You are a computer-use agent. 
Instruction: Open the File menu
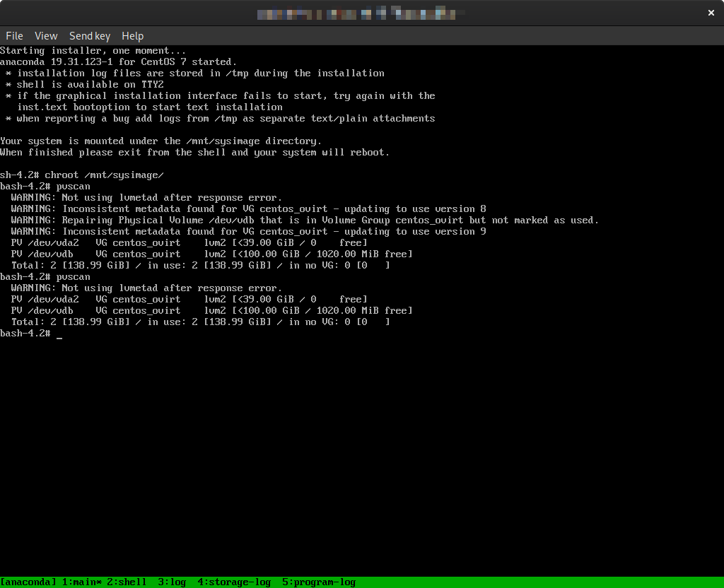(14, 36)
